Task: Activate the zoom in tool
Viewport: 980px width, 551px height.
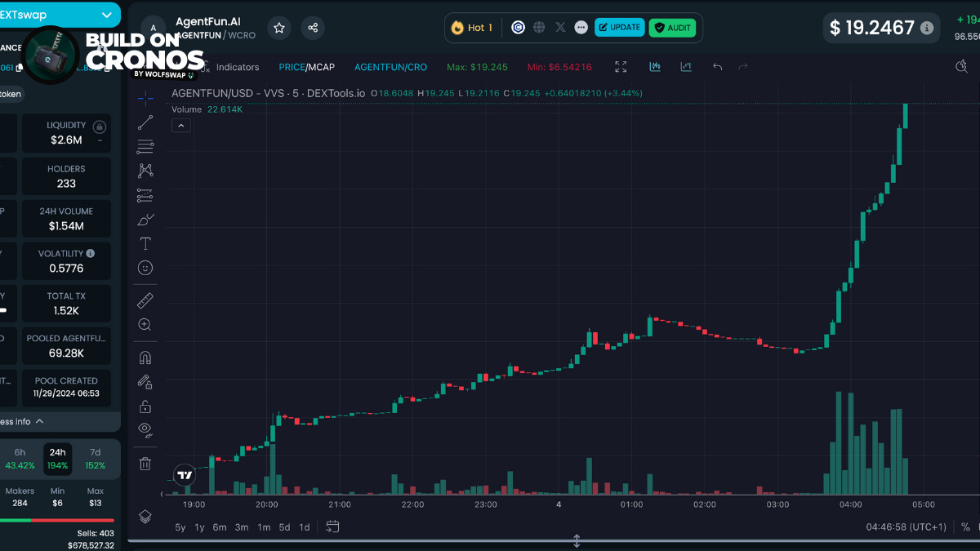Action: pyautogui.click(x=145, y=324)
